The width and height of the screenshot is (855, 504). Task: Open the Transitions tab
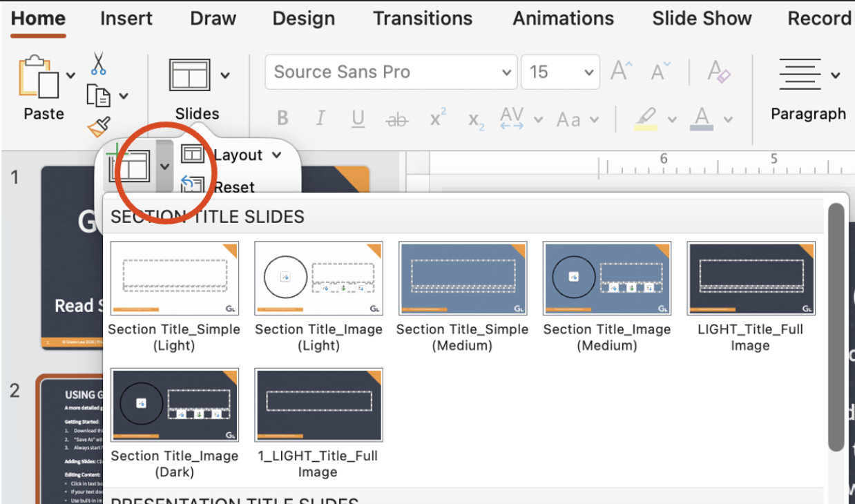click(423, 19)
